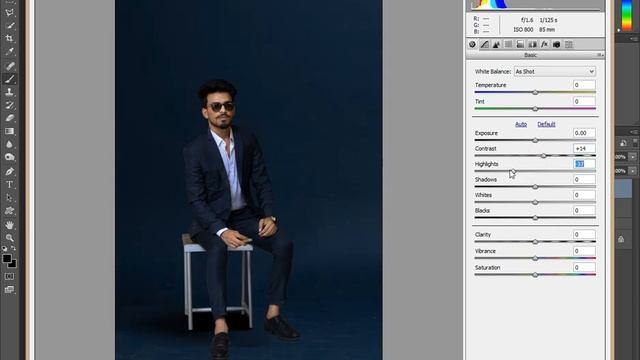Select the Gradient tool
The image size is (640, 360).
point(9,131)
